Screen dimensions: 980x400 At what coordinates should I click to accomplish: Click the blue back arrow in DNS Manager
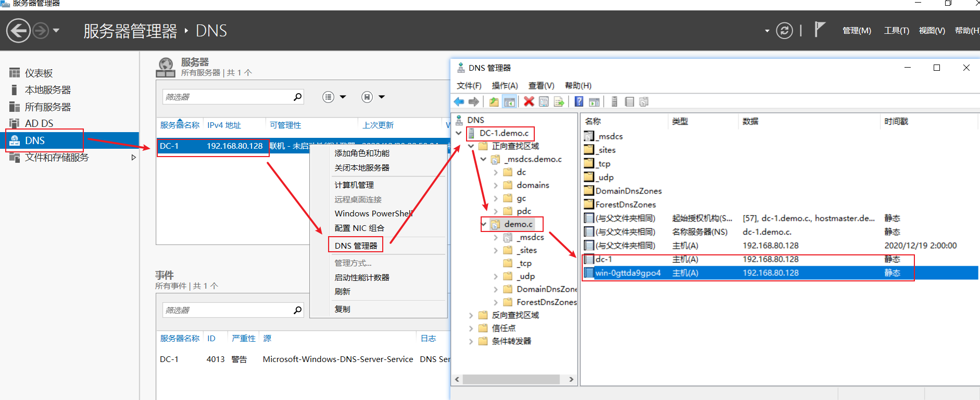point(459,102)
